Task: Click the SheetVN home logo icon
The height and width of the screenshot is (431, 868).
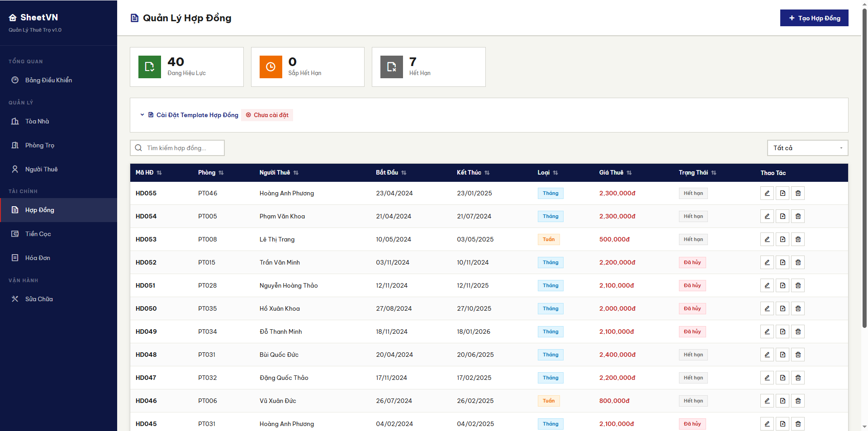Action: pos(13,18)
